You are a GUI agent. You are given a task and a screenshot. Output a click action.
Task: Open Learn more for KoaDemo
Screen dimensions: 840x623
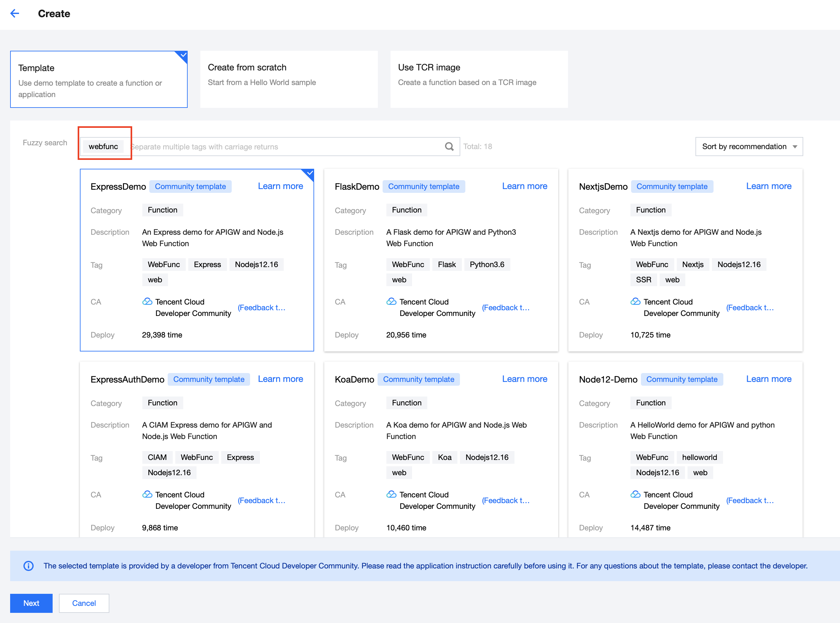click(x=524, y=379)
